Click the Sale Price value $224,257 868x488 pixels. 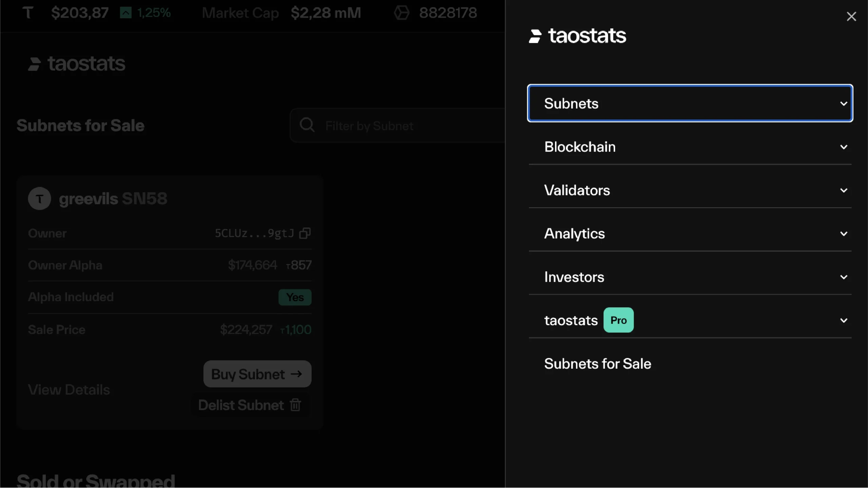point(246,330)
